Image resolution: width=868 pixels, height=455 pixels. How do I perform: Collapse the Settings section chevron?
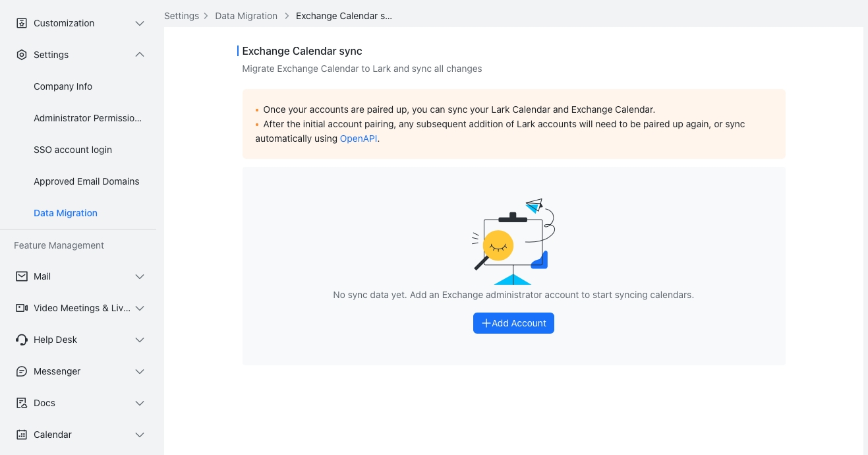[x=140, y=55]
